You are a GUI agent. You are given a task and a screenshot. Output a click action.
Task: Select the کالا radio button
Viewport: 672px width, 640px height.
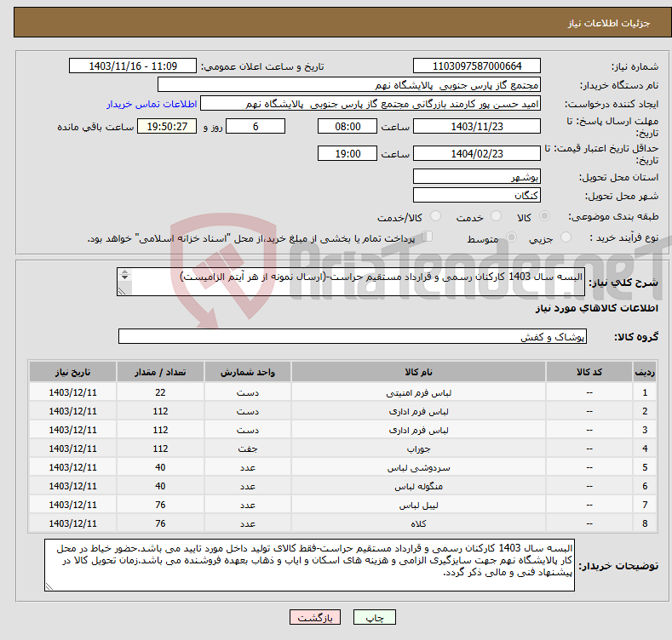point(544,216)
